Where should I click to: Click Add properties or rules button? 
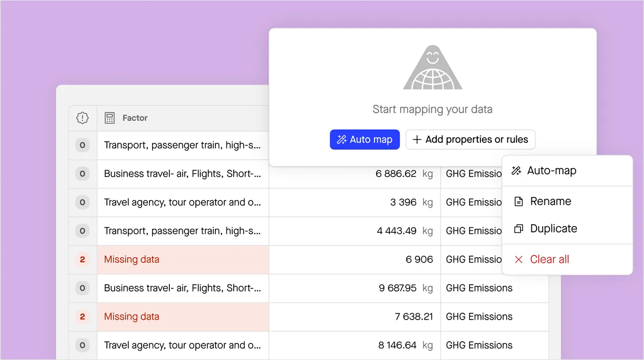[470, 140]
